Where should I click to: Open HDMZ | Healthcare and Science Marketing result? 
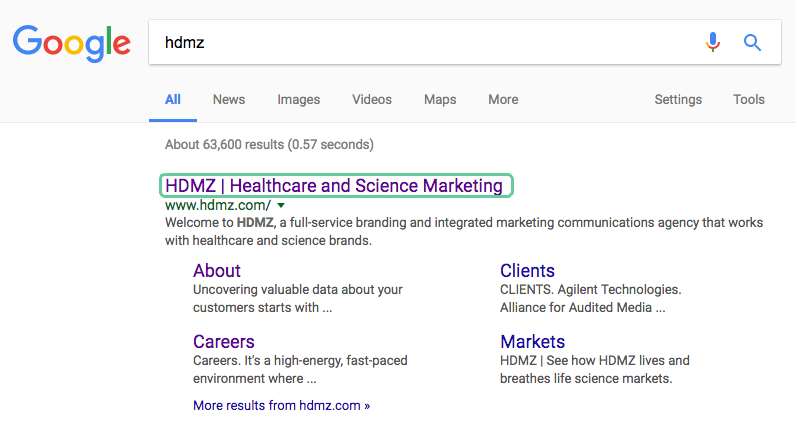334,186
